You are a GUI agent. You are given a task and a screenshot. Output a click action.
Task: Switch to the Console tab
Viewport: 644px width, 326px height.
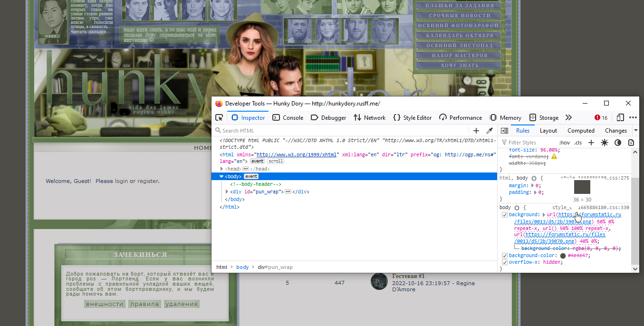288,117
